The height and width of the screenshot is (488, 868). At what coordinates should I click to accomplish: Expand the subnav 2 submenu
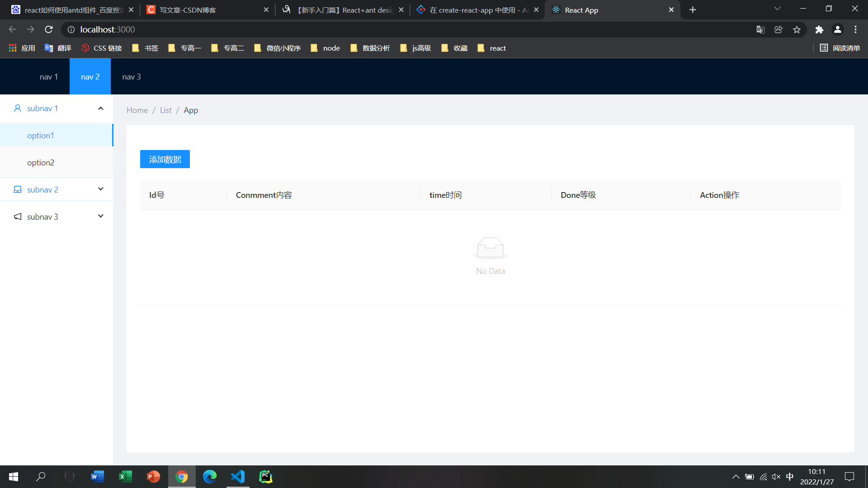[101, 189]
